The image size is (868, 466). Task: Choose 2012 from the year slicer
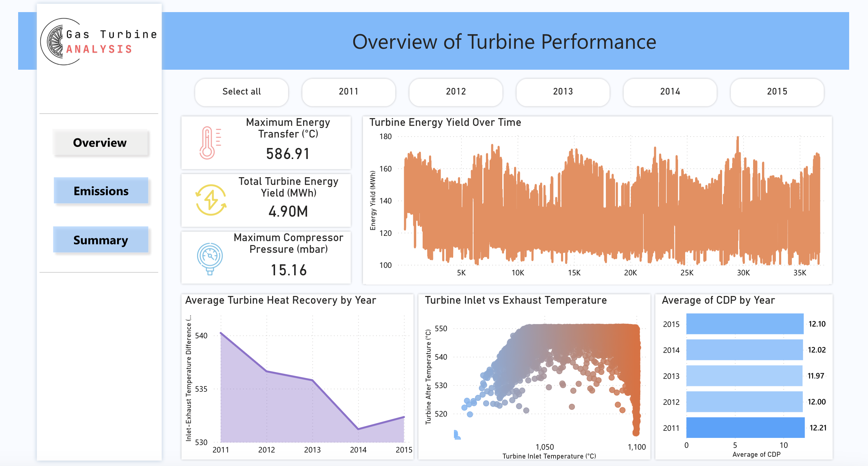(456, 92)
